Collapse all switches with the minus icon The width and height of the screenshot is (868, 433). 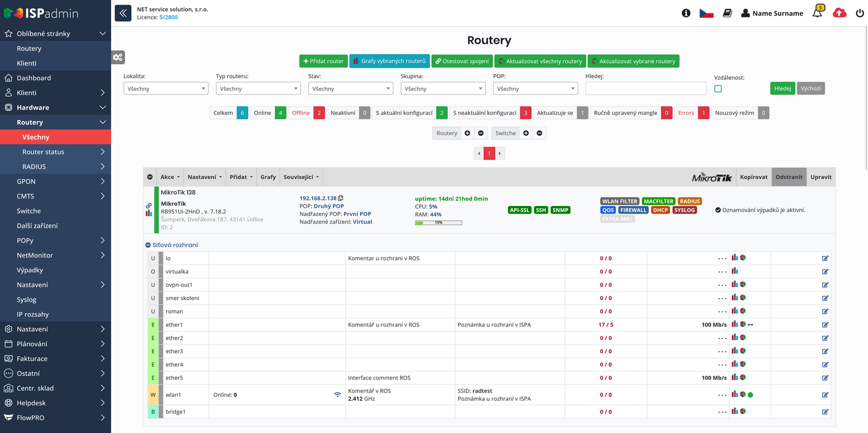[x=539, y=133]
